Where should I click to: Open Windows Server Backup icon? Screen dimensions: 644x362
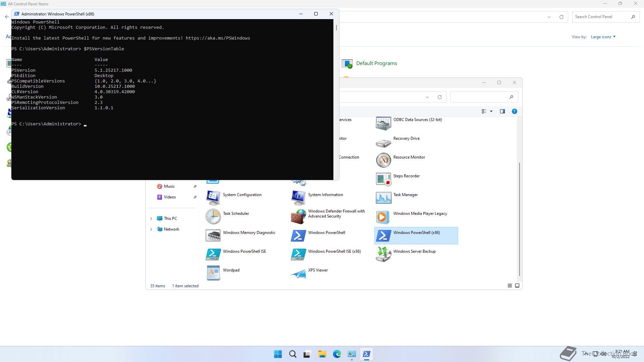point(383,254)
